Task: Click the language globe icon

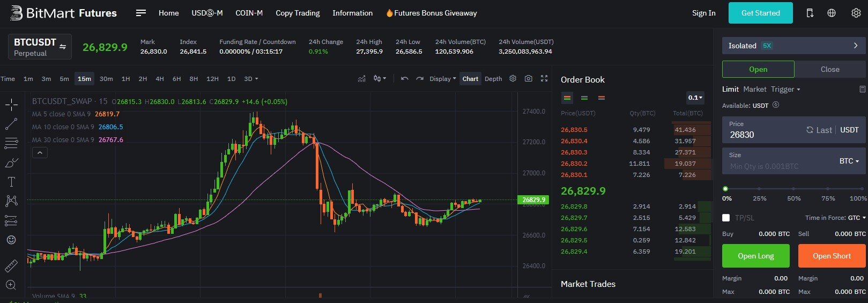Action: click(832, 13)
